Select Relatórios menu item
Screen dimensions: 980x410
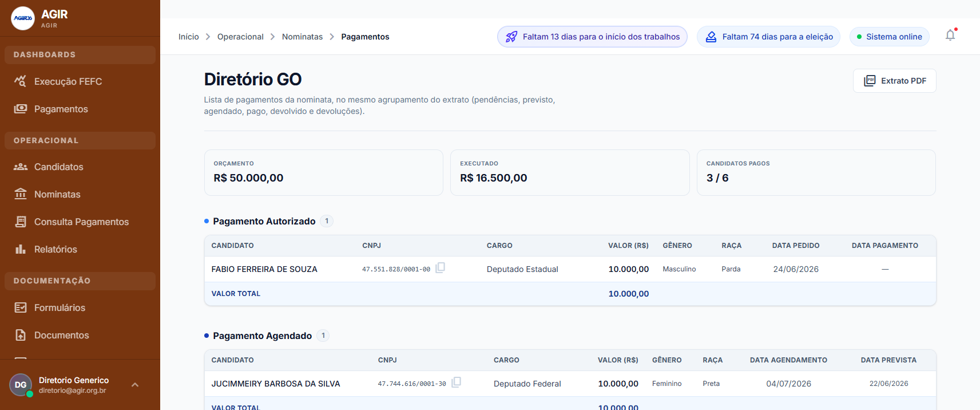[80, 249]
